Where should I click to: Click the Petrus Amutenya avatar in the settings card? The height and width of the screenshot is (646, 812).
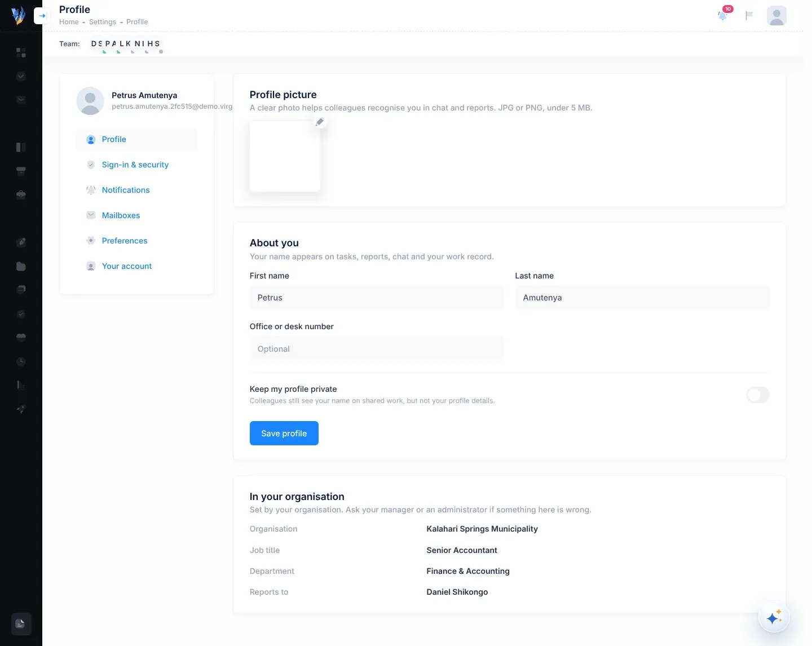[90, 101]
